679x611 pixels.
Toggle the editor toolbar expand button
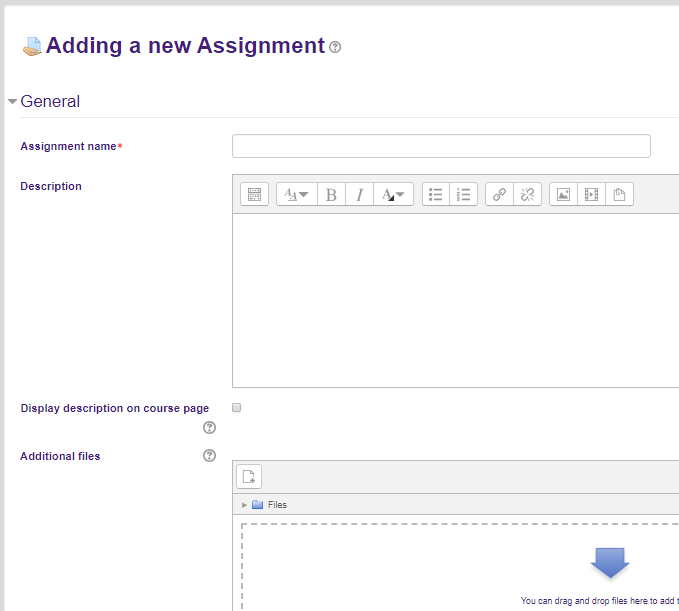click(x=254, y=195)
